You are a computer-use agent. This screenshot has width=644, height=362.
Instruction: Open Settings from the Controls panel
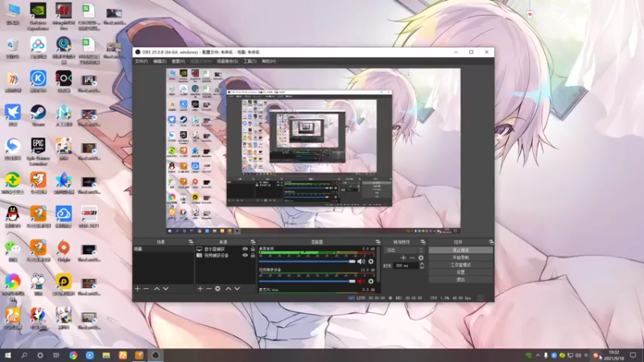(460, 272)
